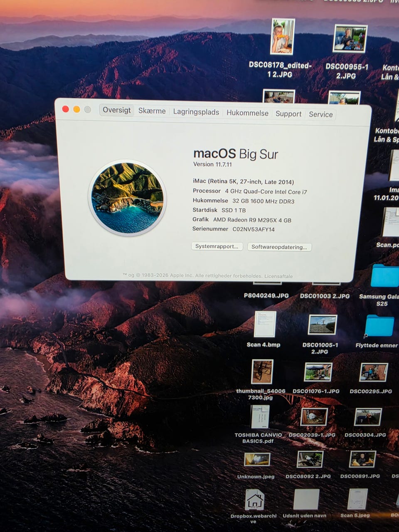Image resolution: width=399 pixels, height=532 pixels.
Task: Open the Service tab
Action: pyautogui.click(x=320, y=114)
